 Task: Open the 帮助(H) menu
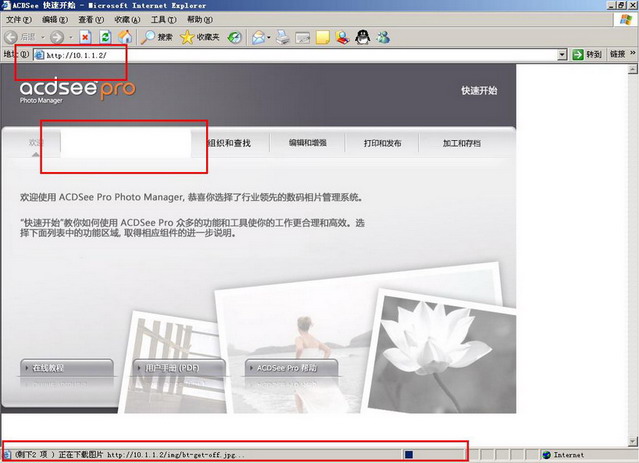[200, 20]
